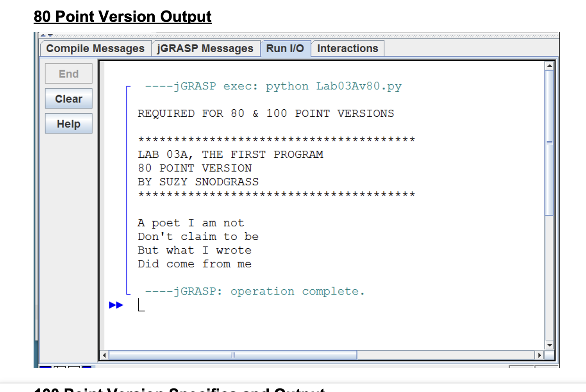This screenshot has height=392, width=586.
Task: Select the leftmost blue square icon at bottom
Action: 45,368
